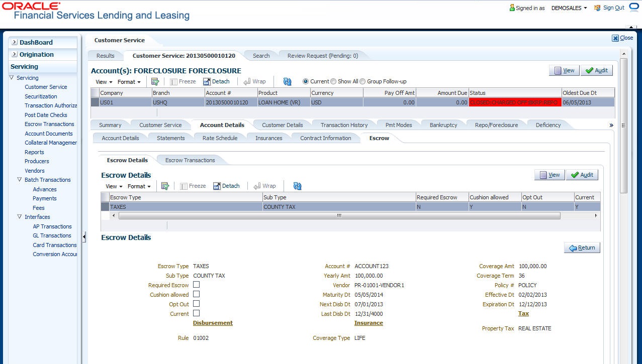Collapse the Interfaces tree node
642x364 pixels.
coord(20,217)
